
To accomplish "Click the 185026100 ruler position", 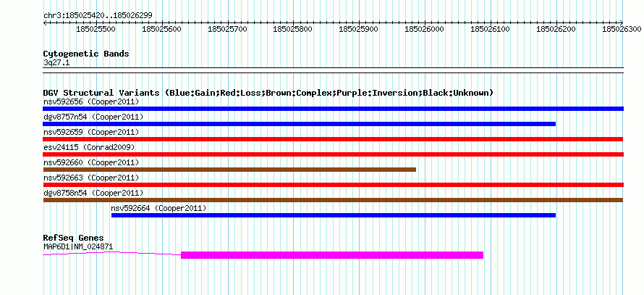I will pos(491,29).
